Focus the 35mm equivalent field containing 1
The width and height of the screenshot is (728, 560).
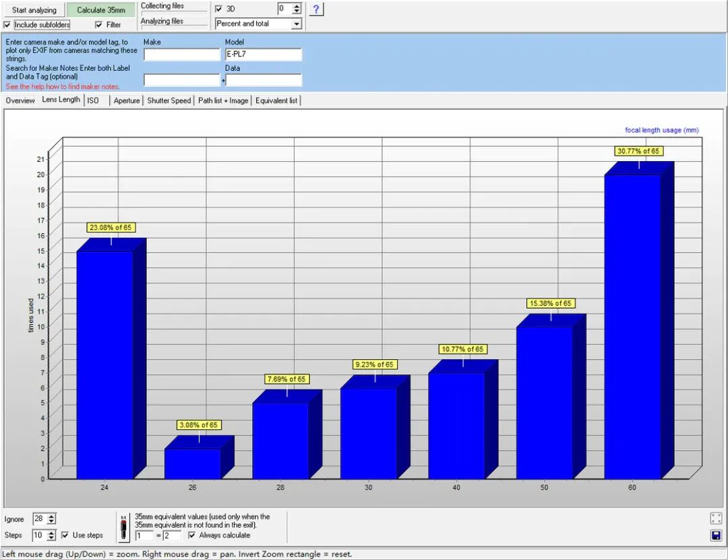144,535
